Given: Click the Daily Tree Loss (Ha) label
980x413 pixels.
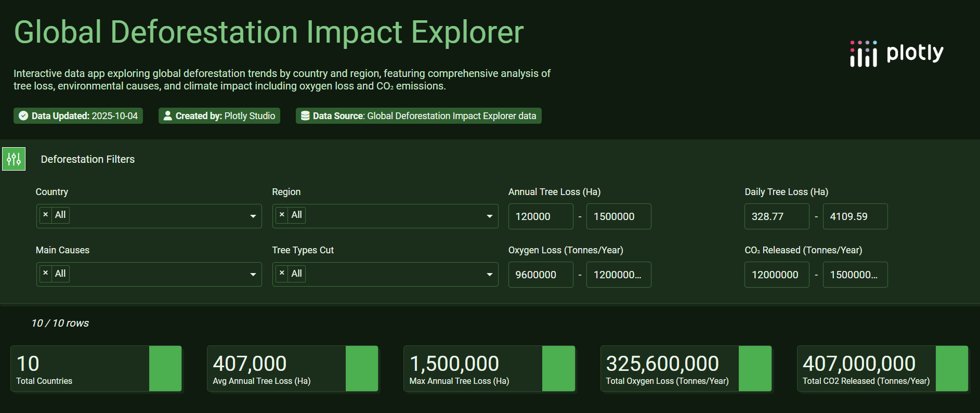Looking at the screenshot, I should [x=786, y=192].
